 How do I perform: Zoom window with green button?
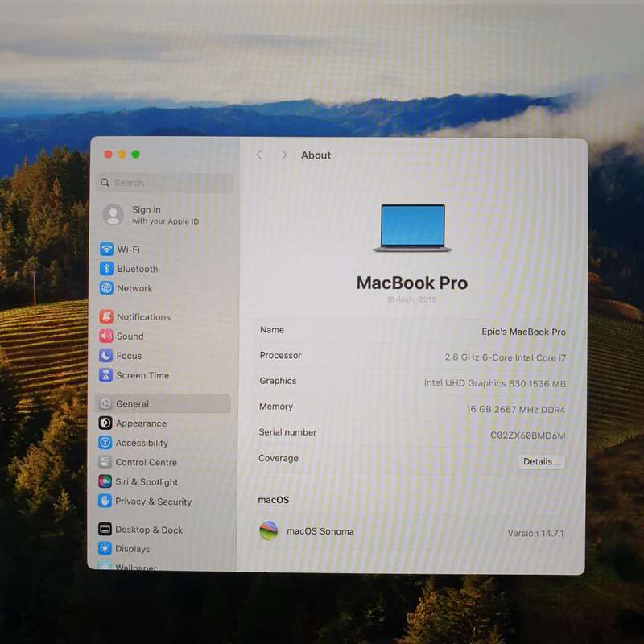[x=135, y=154]
